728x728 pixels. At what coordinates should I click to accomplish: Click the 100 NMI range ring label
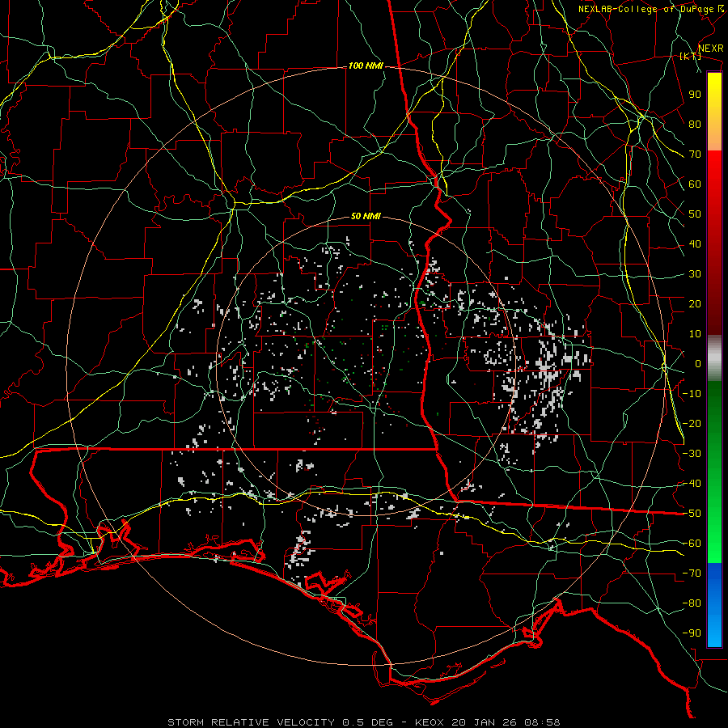(x=366, y=66)
